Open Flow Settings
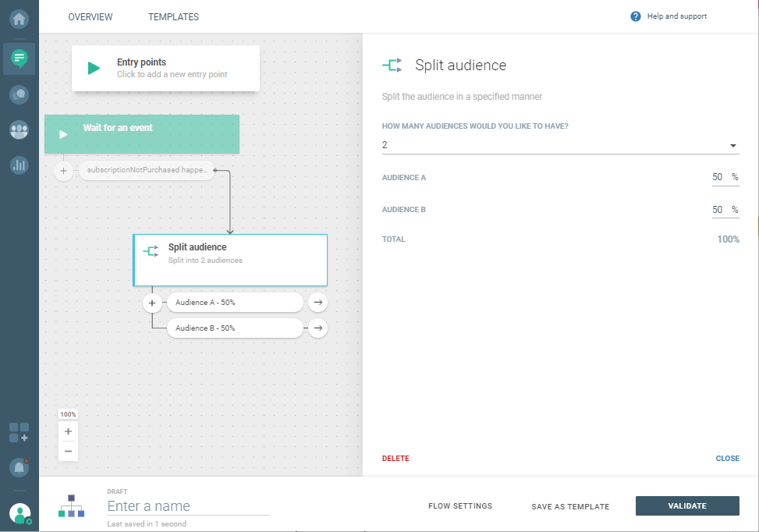759x532 pixels. (460, 506)
